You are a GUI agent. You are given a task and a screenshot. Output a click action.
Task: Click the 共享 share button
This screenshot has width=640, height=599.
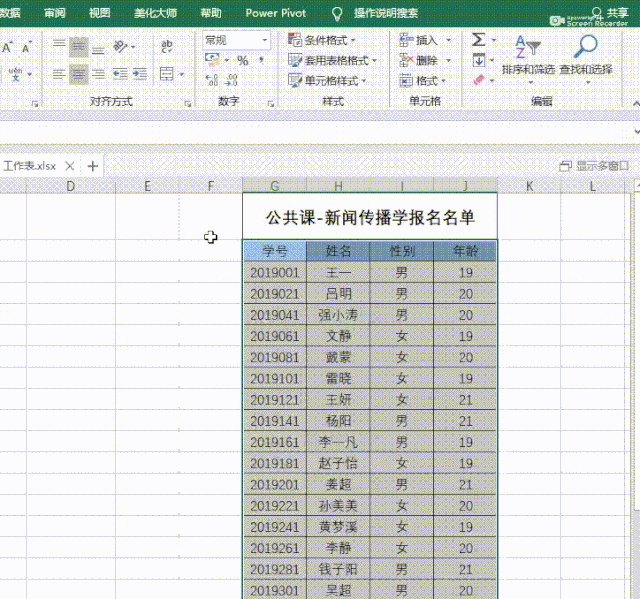coord(611,12)
